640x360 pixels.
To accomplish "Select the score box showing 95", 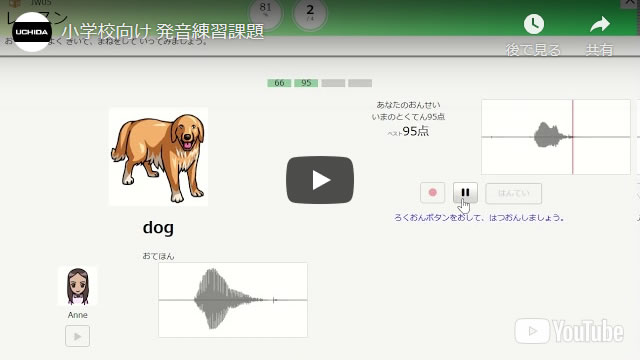I will tap(306, 83).
